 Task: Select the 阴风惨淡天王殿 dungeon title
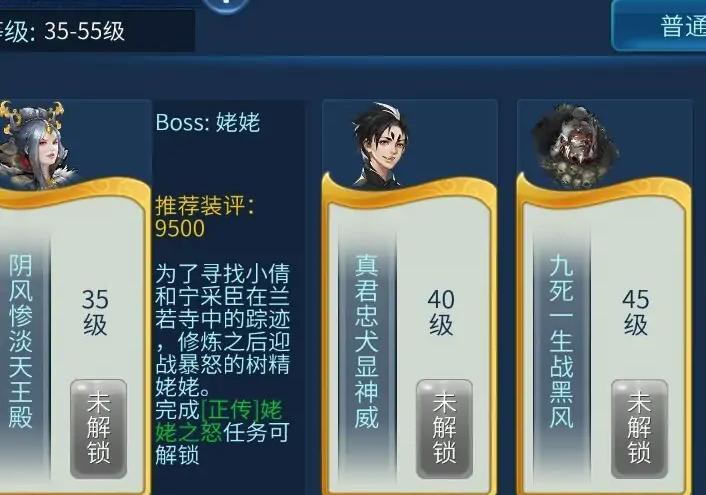[21, 341]
